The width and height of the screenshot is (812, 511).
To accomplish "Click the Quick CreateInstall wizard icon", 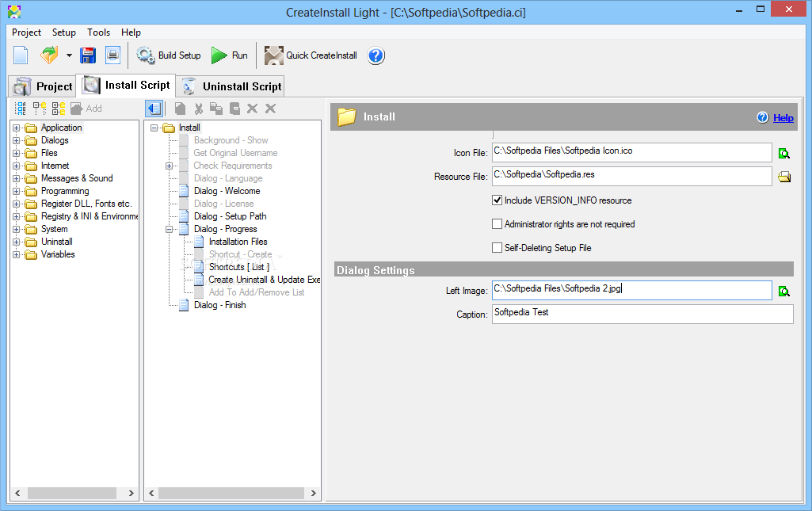I will click(273, 55).
